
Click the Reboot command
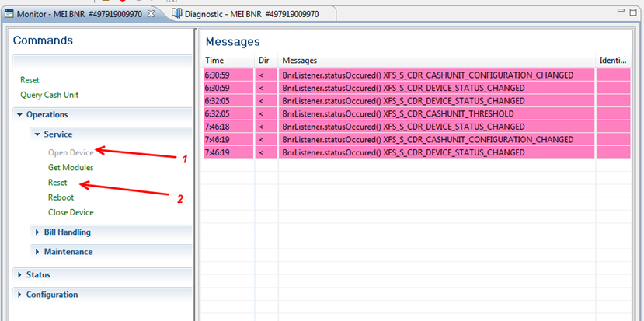61,197
